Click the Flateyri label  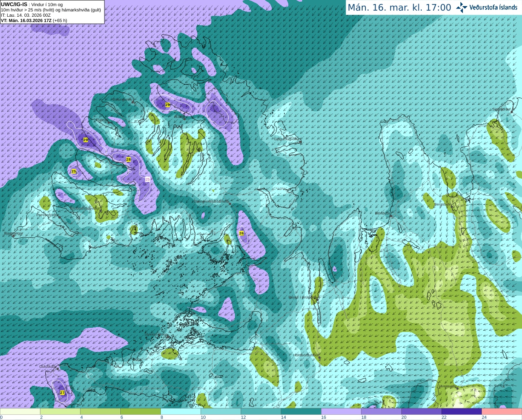tap(102, 120)
